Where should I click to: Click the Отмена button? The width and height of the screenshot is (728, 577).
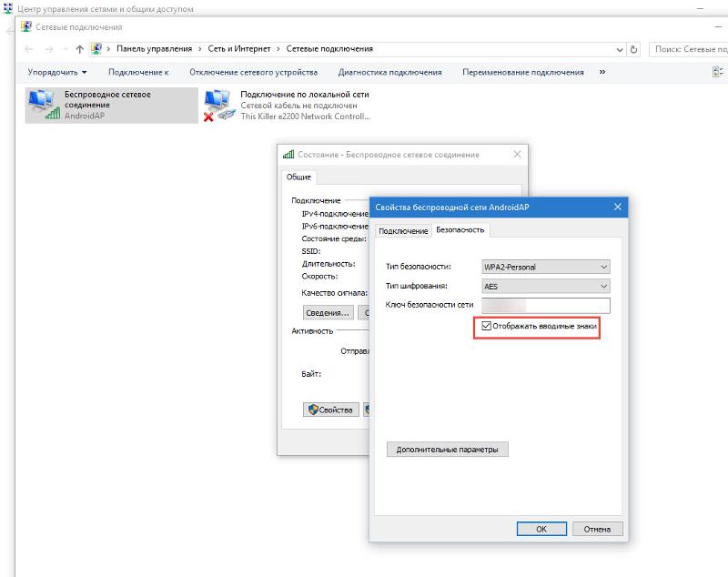(x=597, y=529)
